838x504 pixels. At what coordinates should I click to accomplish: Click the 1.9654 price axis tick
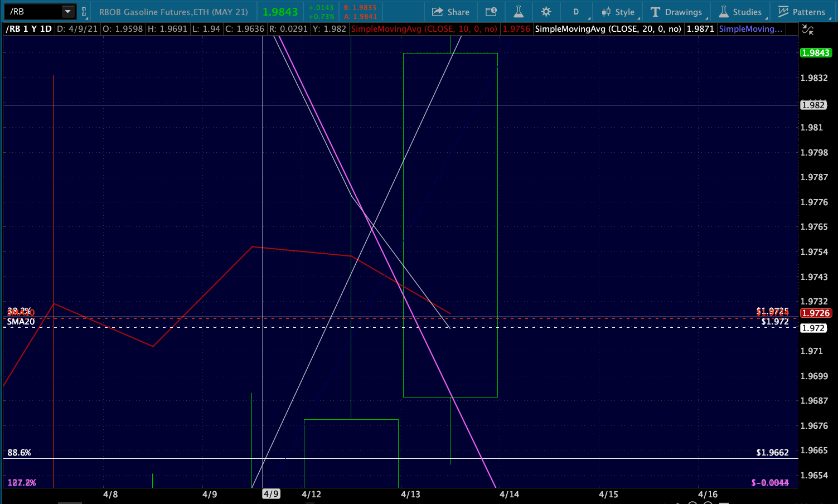(x=814, y=476)
